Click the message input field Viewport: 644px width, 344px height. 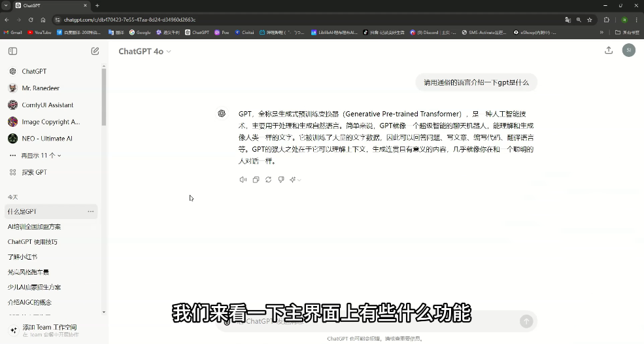[366, 321]
